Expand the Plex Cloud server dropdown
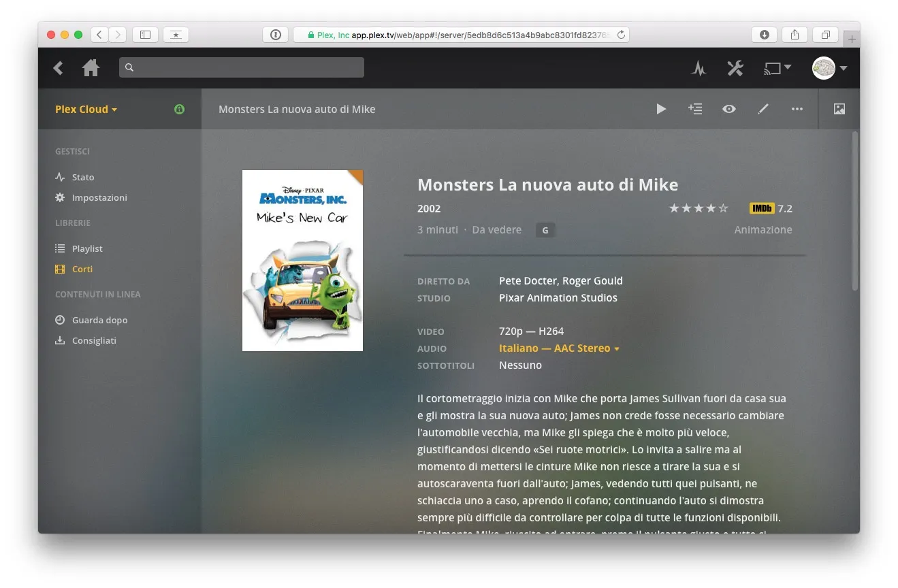Viewport: 898px width, 588px height. click(x=86, y=109)
